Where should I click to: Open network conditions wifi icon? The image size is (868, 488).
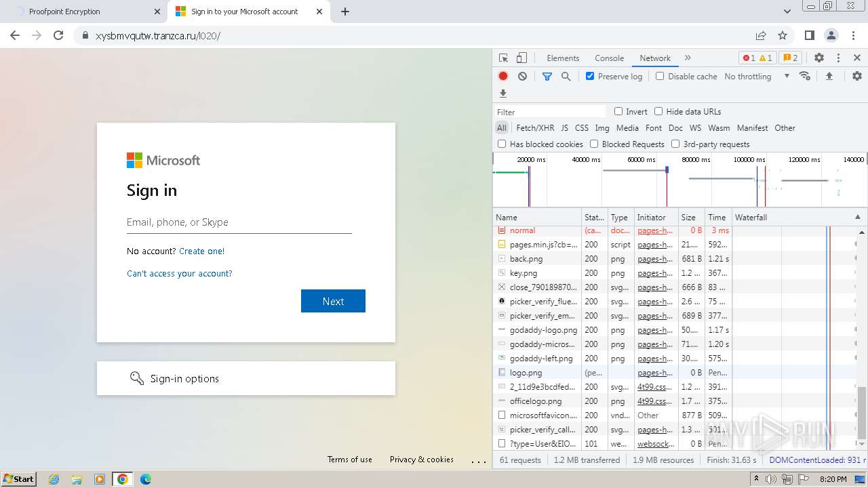tap(805, 77)
